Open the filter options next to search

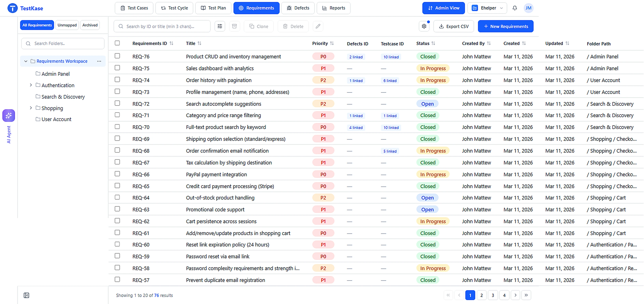(x=220, y=26)
